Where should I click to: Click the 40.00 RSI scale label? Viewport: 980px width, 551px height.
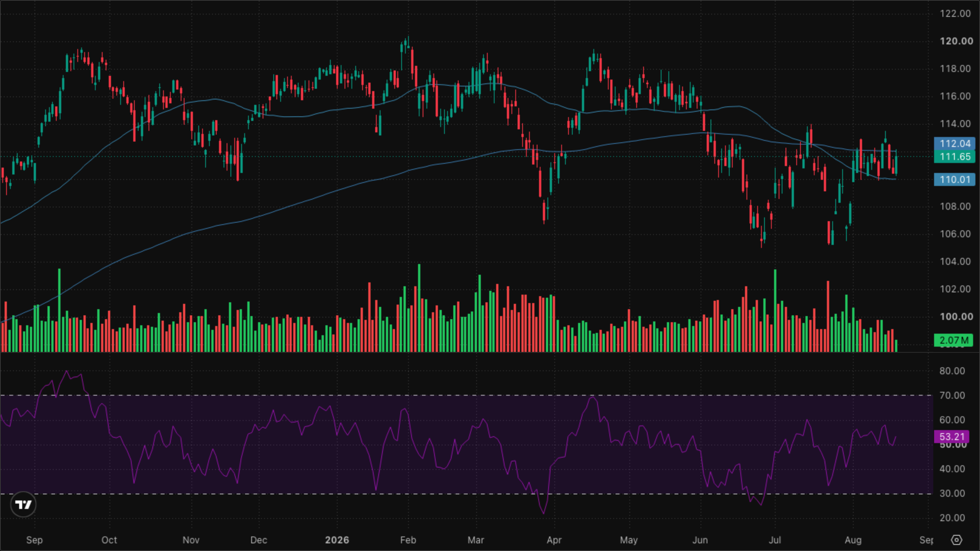(x=952, y=469)
